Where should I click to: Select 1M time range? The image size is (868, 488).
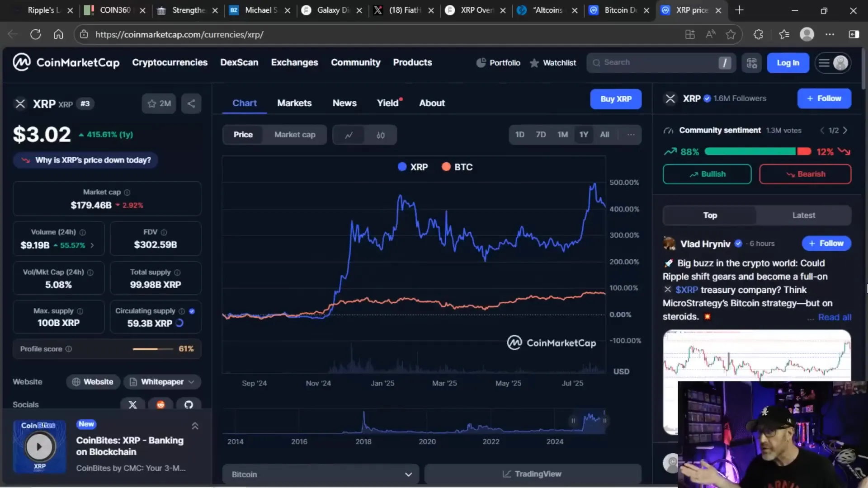pyautogui.click(x=562, y=135)
